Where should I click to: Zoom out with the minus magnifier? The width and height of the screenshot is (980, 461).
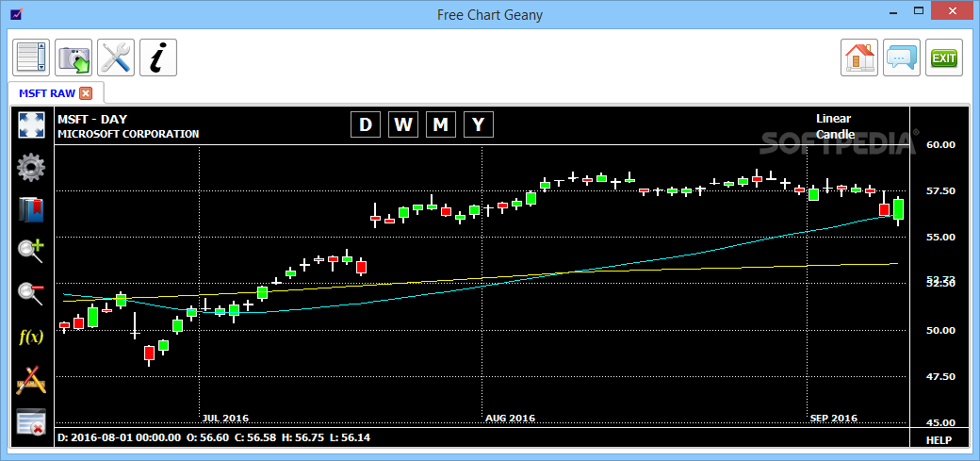pyautogui.click(x=31, y=294)
